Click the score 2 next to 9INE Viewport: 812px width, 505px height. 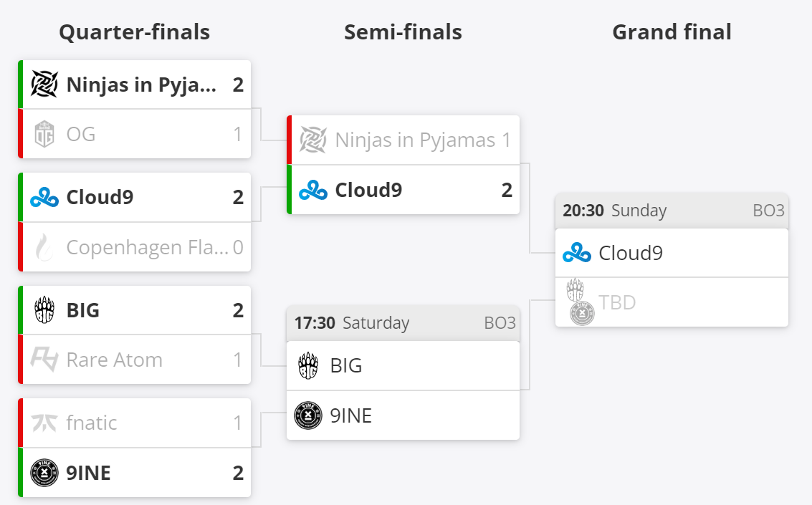(239, 473)
